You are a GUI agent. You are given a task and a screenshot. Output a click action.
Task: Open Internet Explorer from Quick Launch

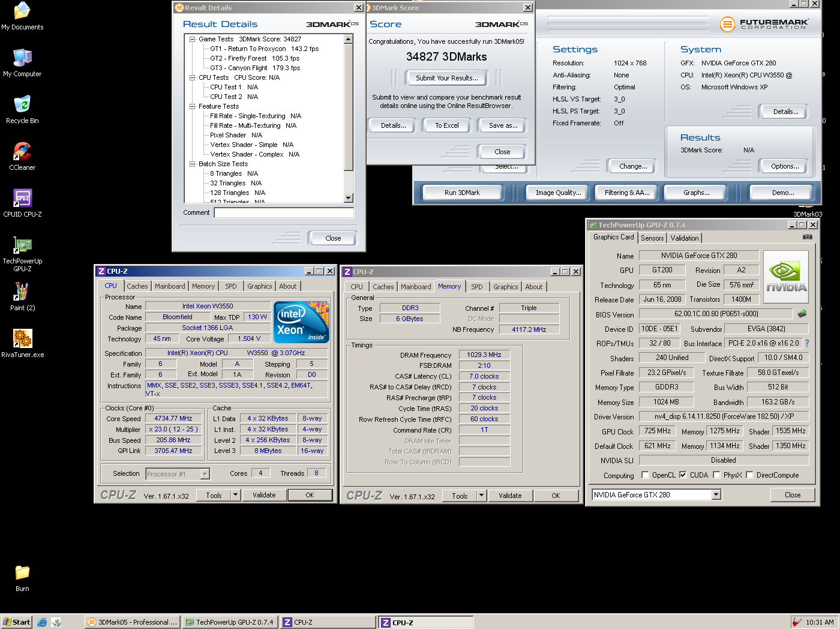[x=42, y=622]
